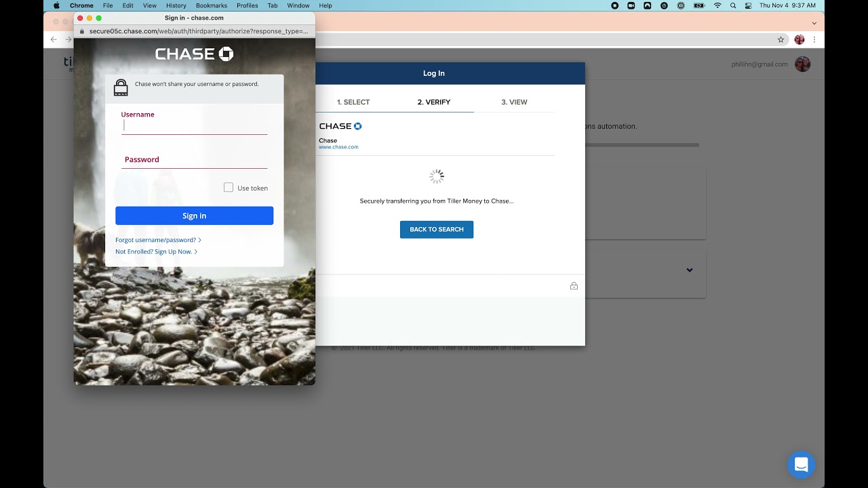Viewport: 868px width, 488px height.
Task: Open Not Enrolled? Sign Up Now link
Action: (x=157, y=251)
